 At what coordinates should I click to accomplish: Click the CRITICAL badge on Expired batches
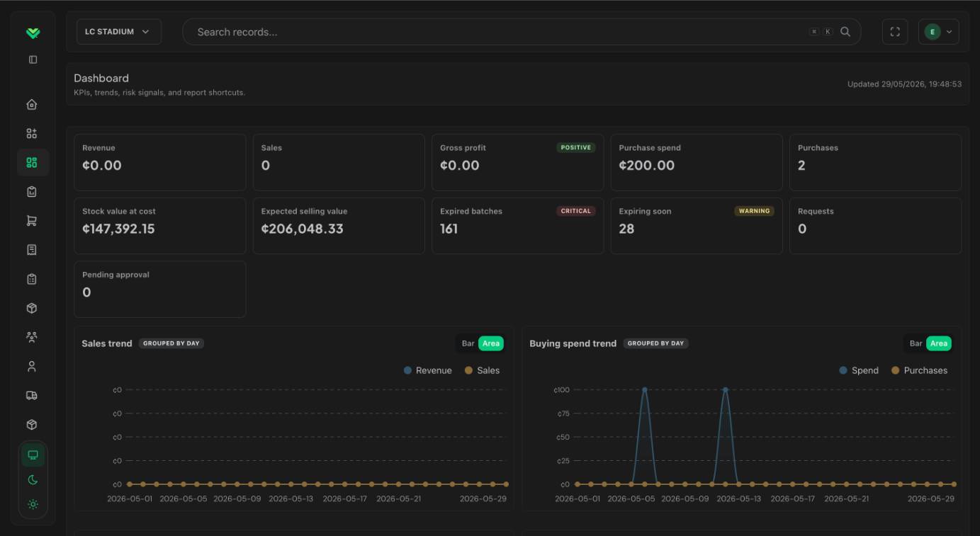(576, 211)
